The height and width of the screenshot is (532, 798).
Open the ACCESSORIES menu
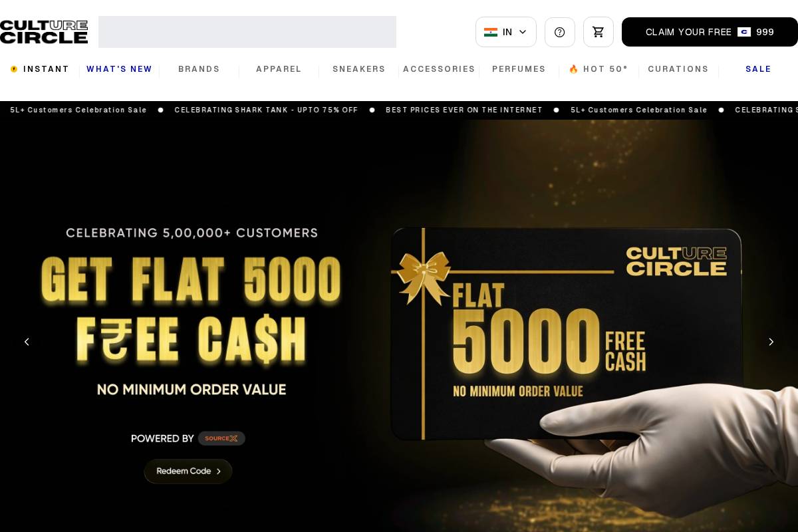[439, 69]
